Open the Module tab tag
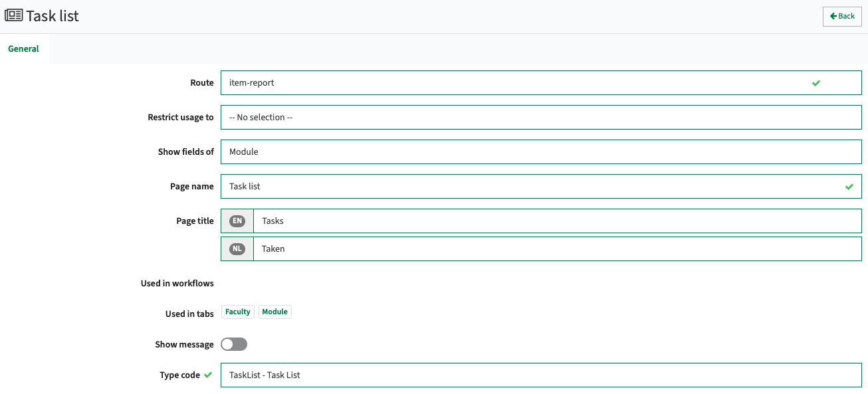Viewport: 868px width, 394px height. pyautogui.click(x=275, y=312)
